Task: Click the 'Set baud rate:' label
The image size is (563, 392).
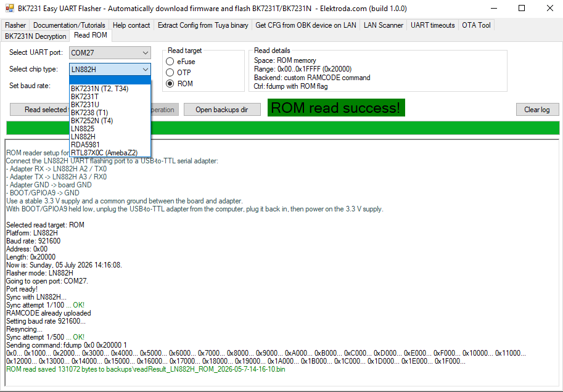Action: (30, 86)
